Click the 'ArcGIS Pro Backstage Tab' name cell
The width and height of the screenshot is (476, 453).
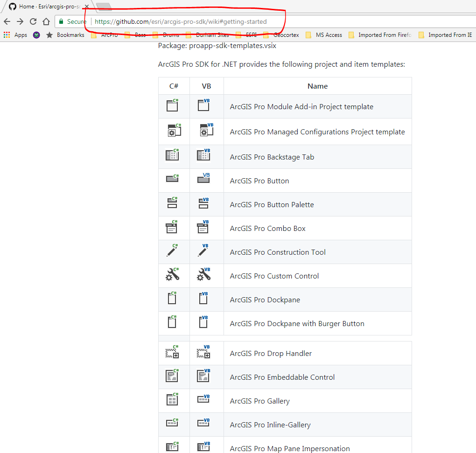coord(317,157)
